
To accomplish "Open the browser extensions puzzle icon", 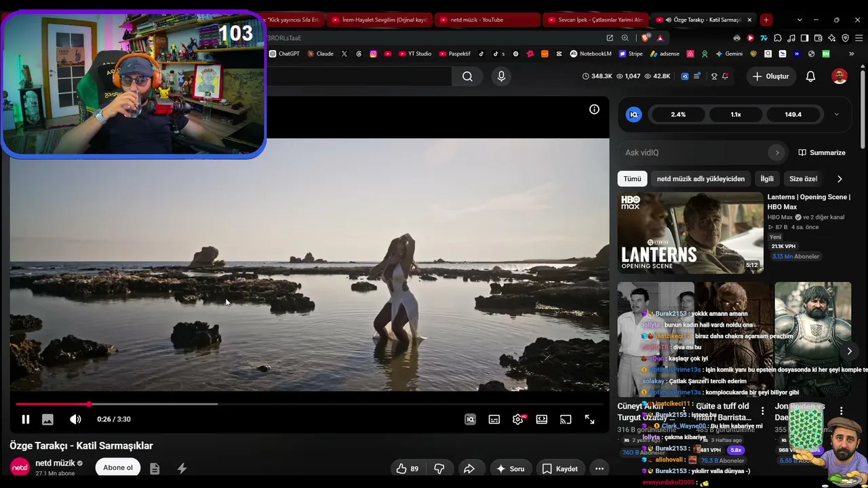I will click(x=778, y=38).
